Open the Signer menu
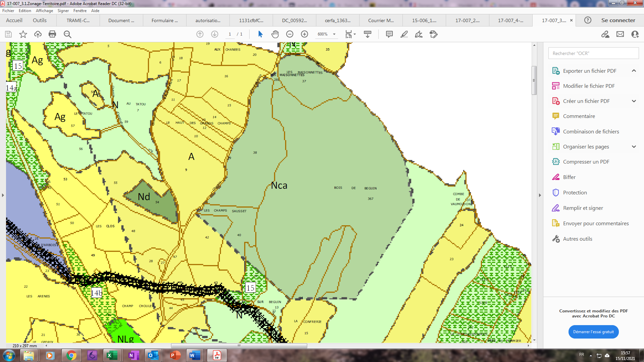 tap(63, 11)
